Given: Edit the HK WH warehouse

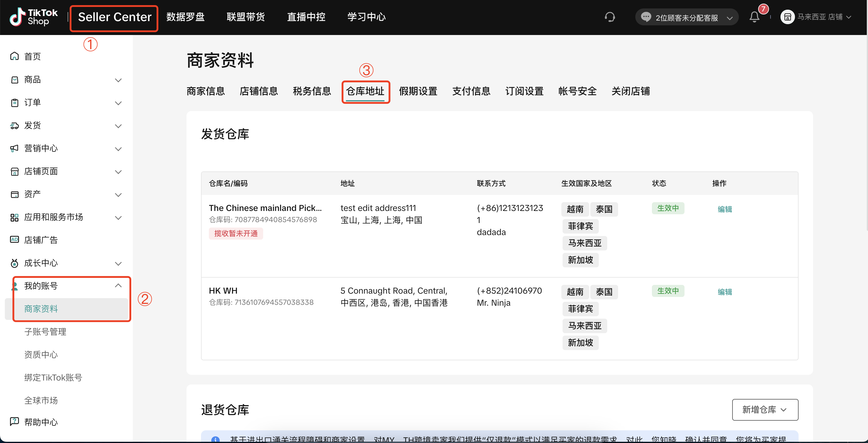Looking at the screenshot, I should [724, 292].
